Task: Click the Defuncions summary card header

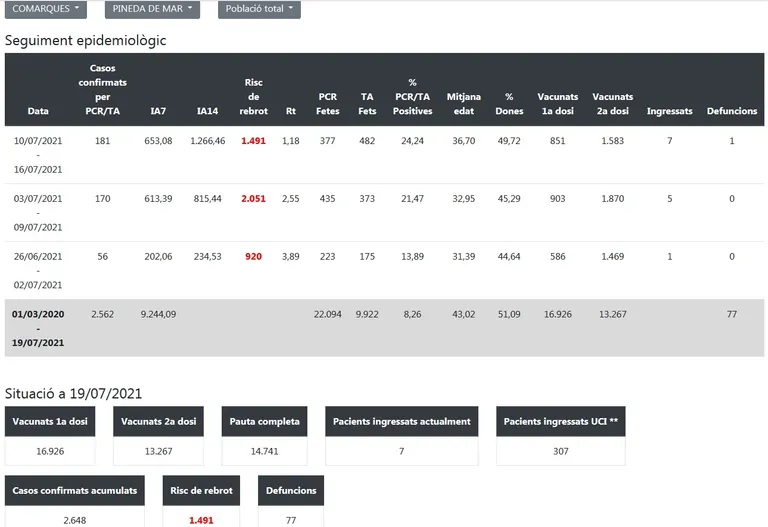Action: tap(291, 490)
